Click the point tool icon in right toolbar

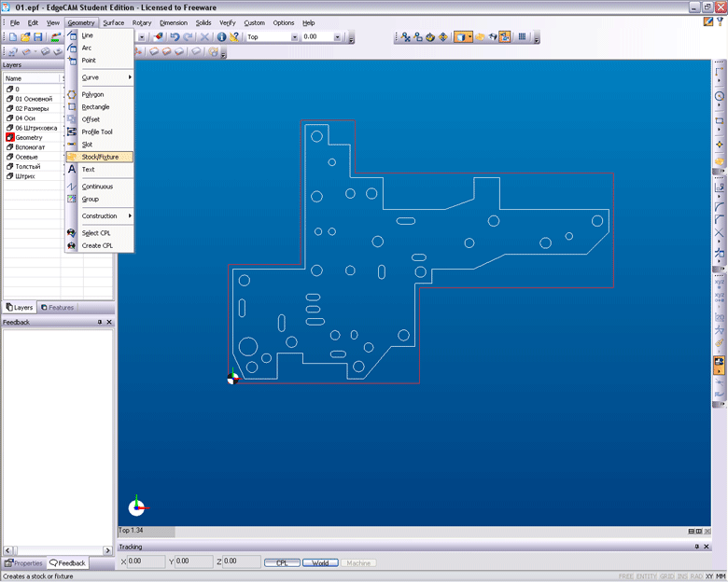[720, 145]
